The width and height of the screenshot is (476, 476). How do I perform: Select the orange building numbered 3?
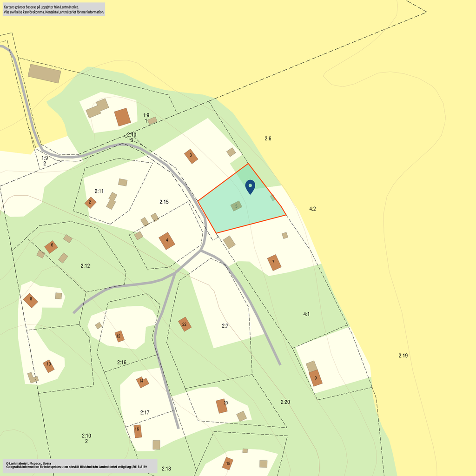click(x=191, y=156)
